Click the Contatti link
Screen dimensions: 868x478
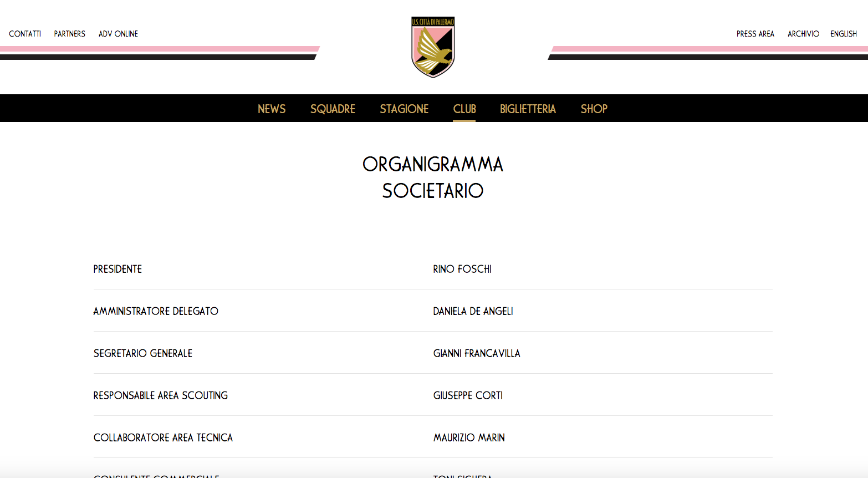click(x=25, y=34)
